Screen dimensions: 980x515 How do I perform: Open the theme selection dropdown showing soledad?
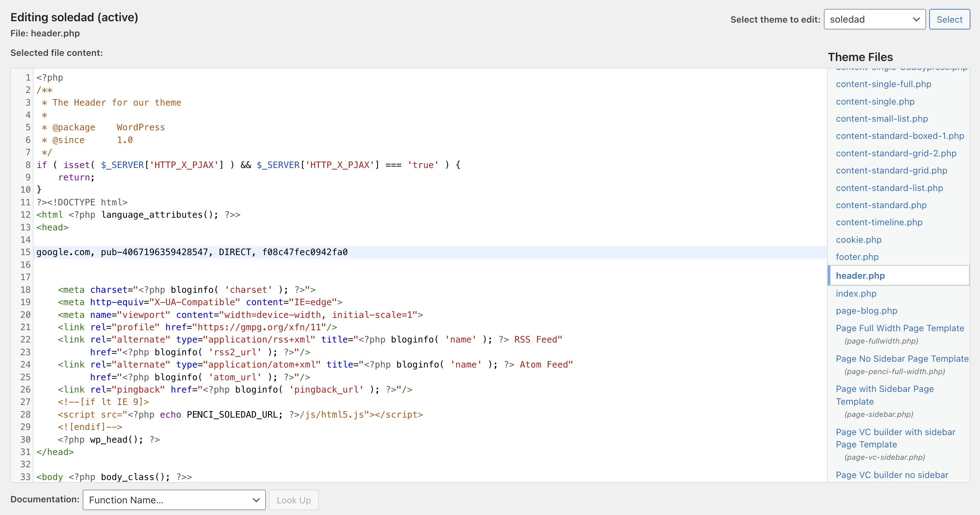[x=874, y=20]
